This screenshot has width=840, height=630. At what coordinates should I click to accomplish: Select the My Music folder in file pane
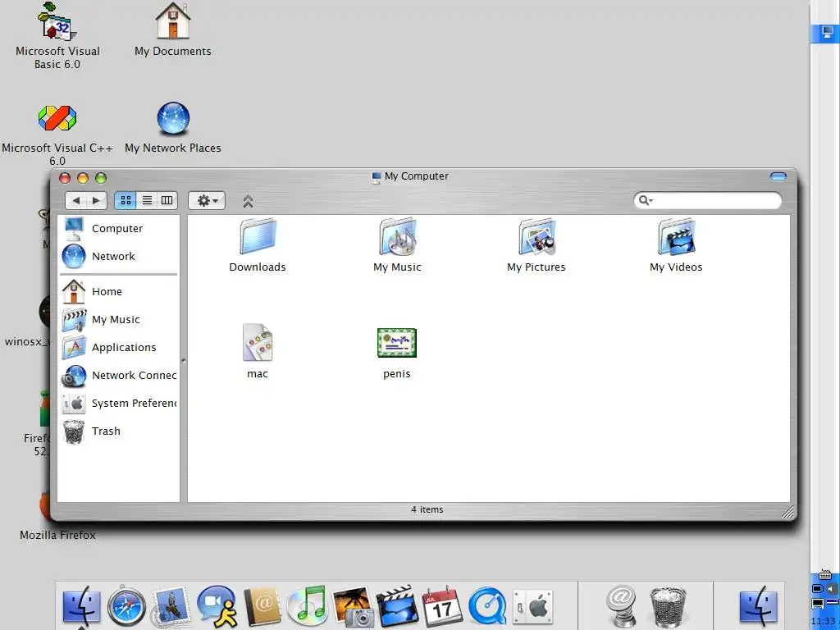coord(397,236)
